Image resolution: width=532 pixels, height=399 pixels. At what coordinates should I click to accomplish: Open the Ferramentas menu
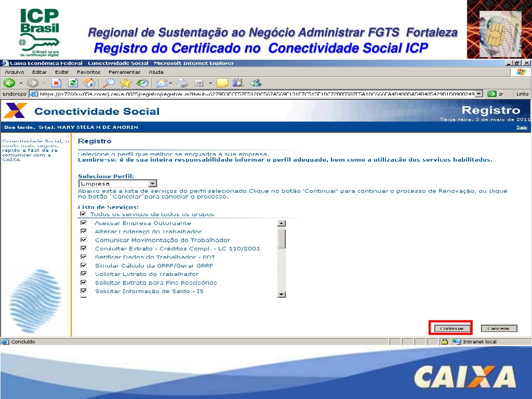(x=125, y=72)
